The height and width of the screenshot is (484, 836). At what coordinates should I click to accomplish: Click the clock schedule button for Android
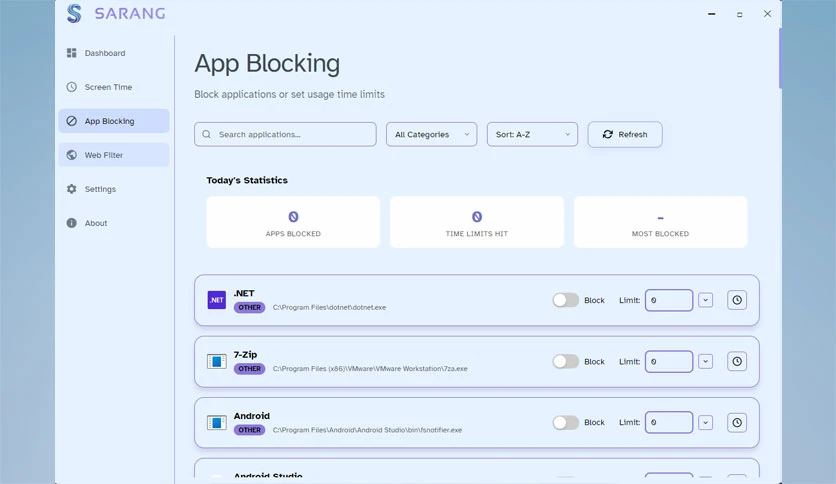pos(737,423)
